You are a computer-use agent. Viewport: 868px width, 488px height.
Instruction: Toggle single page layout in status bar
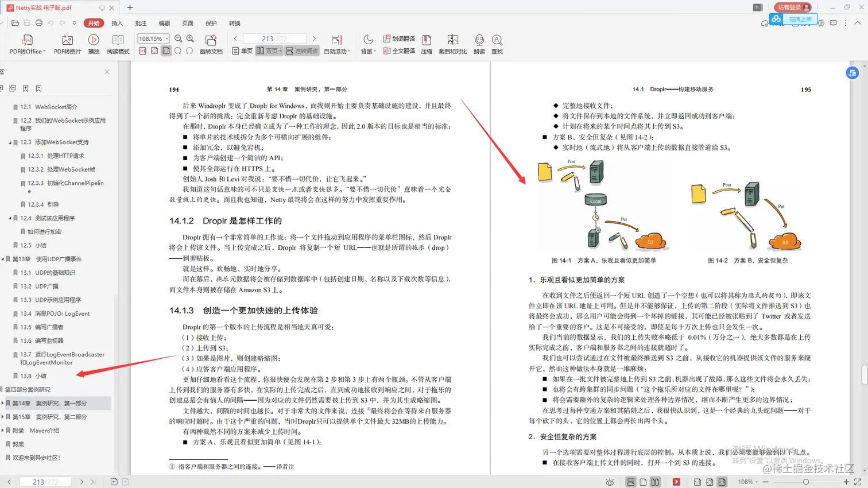pos(643,482)
